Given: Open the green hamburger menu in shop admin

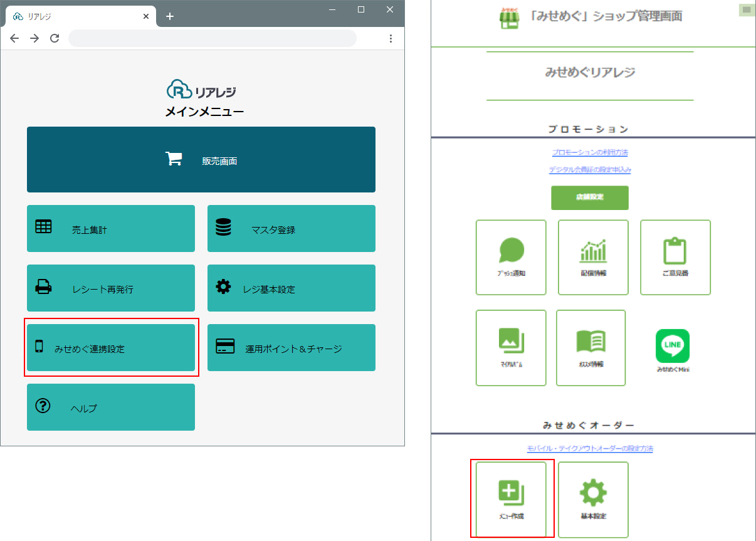Looking at the screenshot, I should (x=747, y=9).
